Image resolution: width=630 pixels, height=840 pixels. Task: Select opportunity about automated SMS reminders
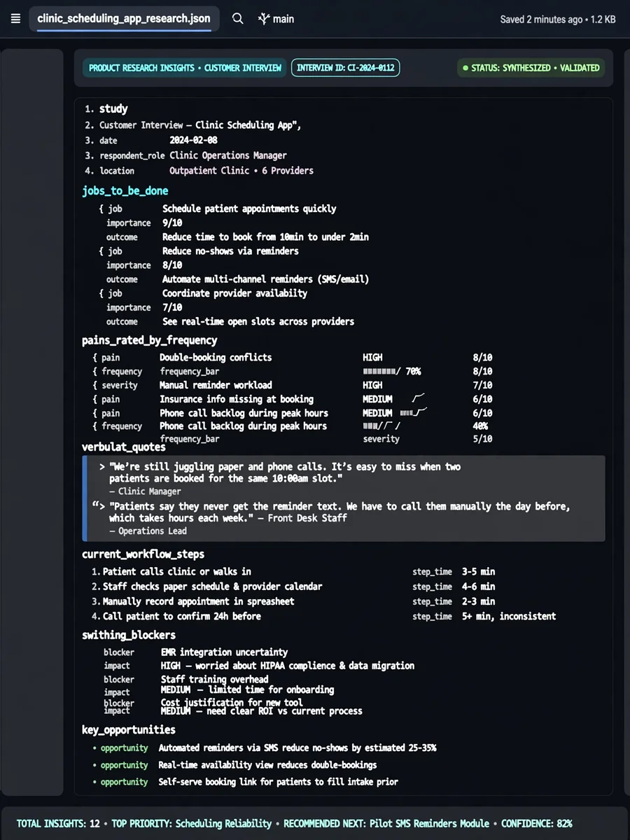click(297, 748)
